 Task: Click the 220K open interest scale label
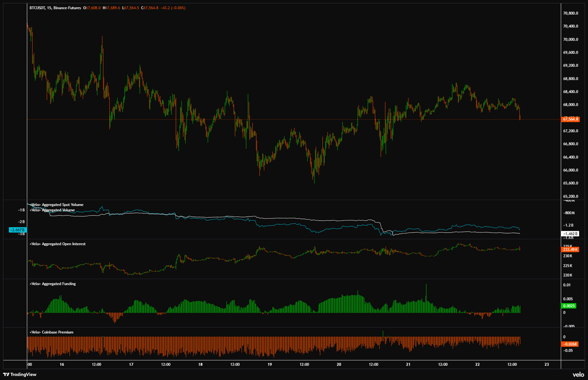567,275
